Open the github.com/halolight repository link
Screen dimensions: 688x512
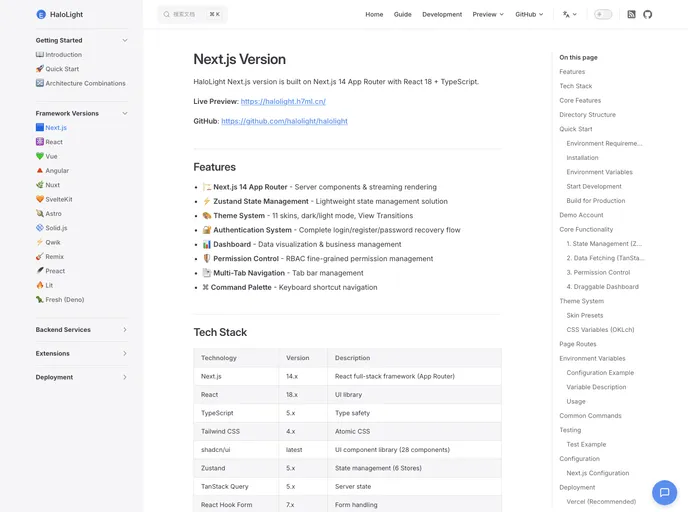(x=284, y=121)
